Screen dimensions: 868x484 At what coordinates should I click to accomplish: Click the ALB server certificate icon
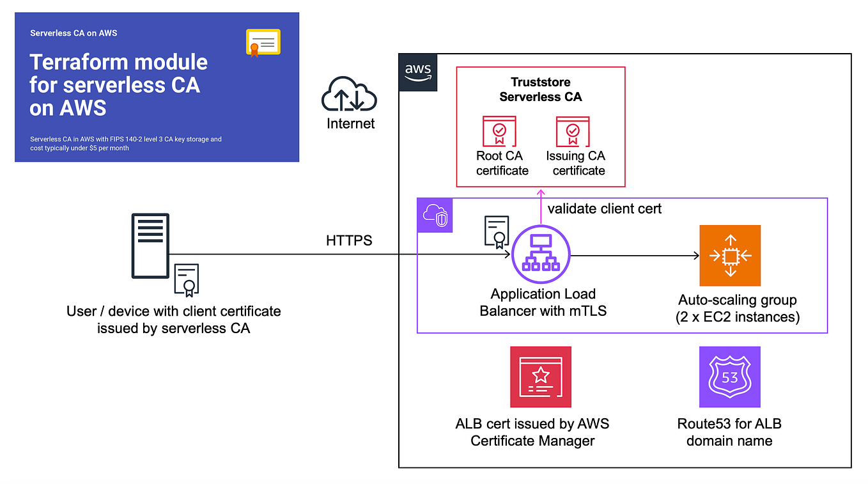coord(498,231)
